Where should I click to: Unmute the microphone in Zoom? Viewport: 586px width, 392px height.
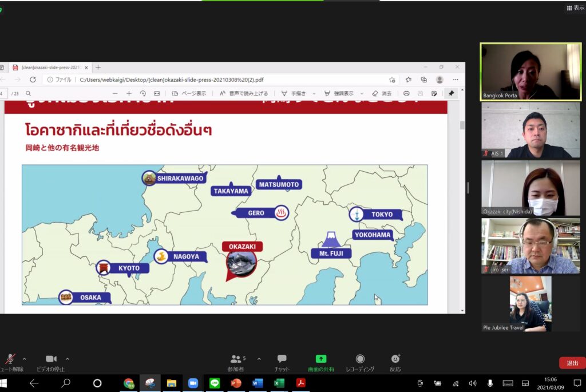click(10, 359)
